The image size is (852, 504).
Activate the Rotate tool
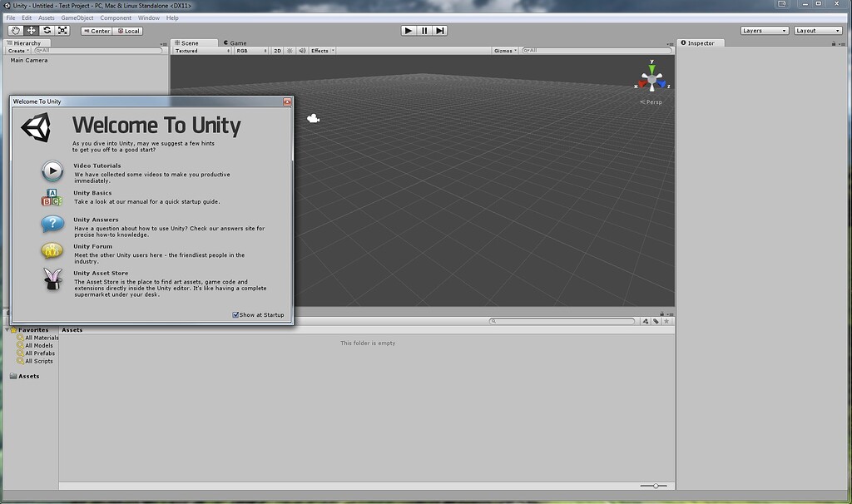(x=47, y=30)
